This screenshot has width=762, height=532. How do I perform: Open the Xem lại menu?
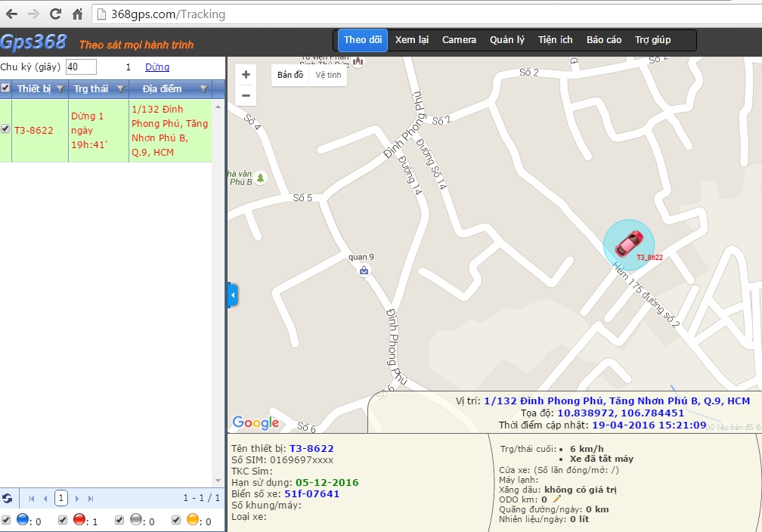click(411, 40)
